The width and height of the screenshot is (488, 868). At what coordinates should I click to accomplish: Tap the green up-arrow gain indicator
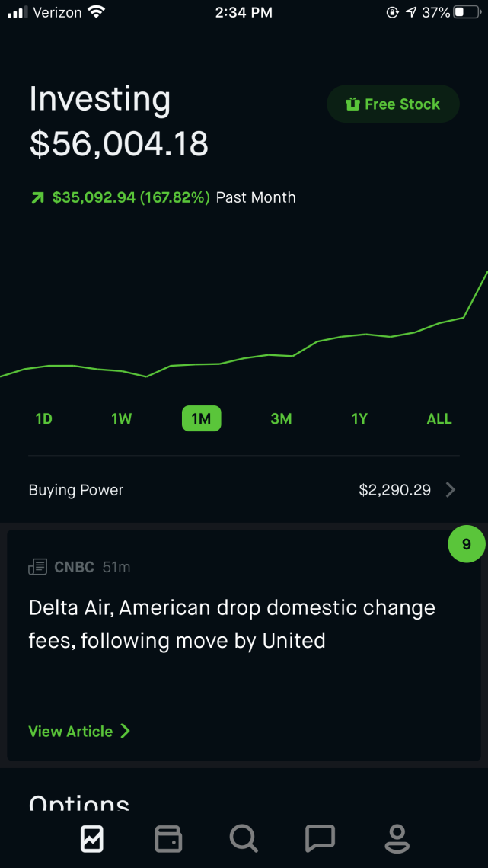(x=37, y=197)
